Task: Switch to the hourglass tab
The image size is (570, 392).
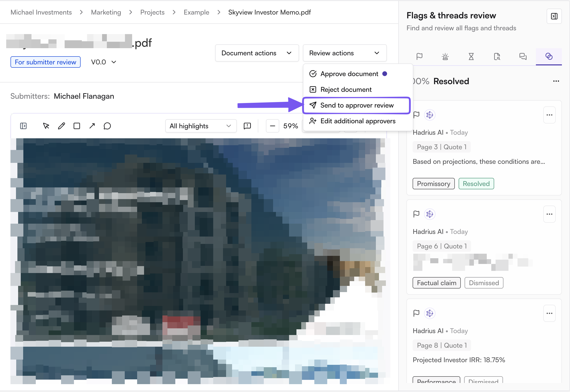Action: pyautogui.click(x=471, y=57)
